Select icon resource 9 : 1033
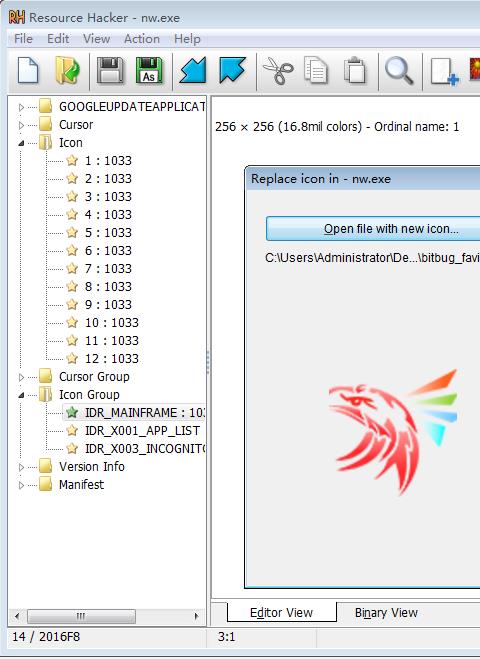 pyautogui.click(x=108, y=305)
